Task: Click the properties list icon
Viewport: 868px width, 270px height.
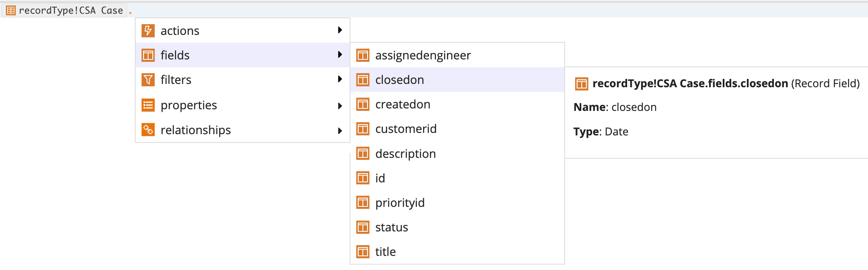Action: (148, 105)
